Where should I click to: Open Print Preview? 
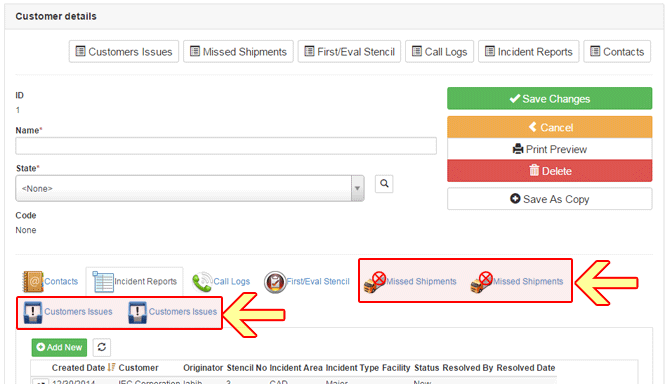pos(549,149)
